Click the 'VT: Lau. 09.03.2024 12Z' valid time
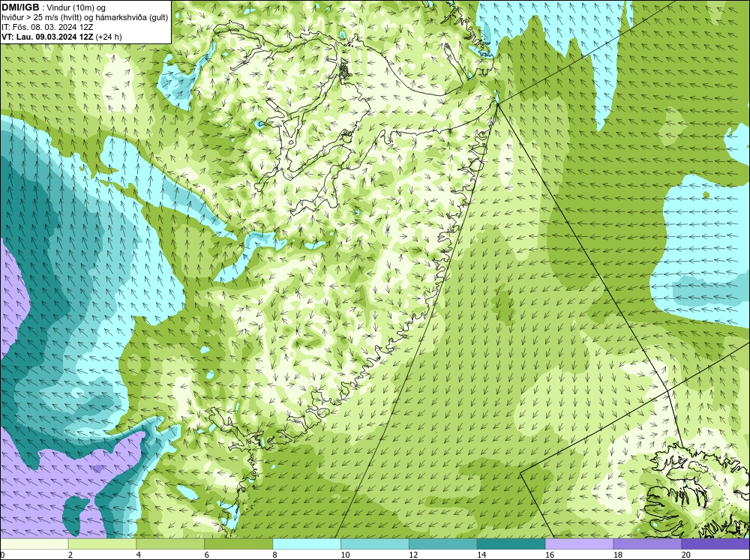This screenshot has height=560, width=750. point(47,37)
